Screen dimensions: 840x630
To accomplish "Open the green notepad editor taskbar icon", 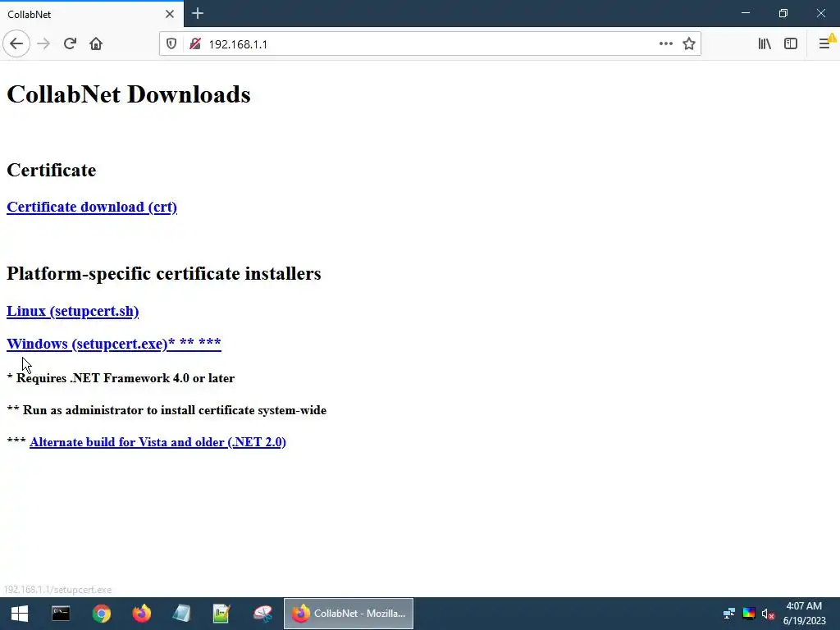I will pos(221,614).
